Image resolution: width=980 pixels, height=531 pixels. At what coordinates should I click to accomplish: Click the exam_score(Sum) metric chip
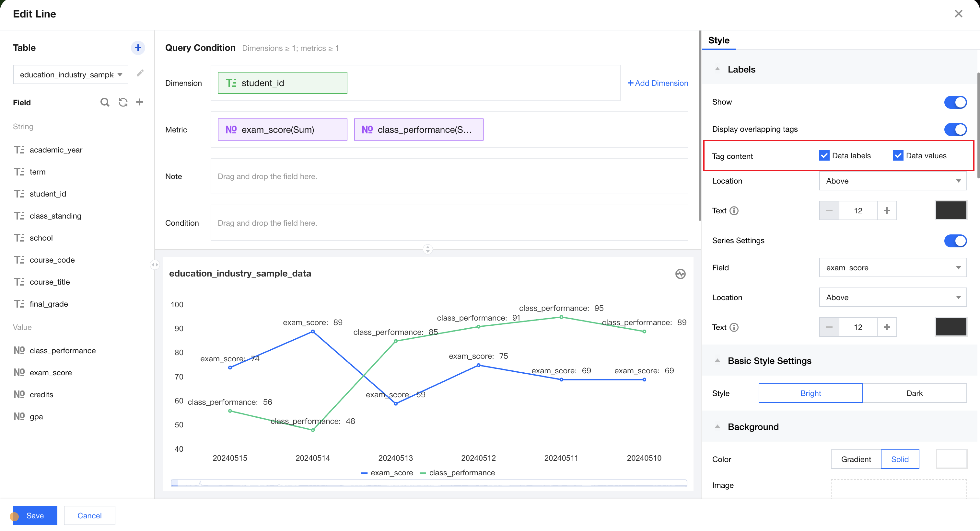coord(282,130)
